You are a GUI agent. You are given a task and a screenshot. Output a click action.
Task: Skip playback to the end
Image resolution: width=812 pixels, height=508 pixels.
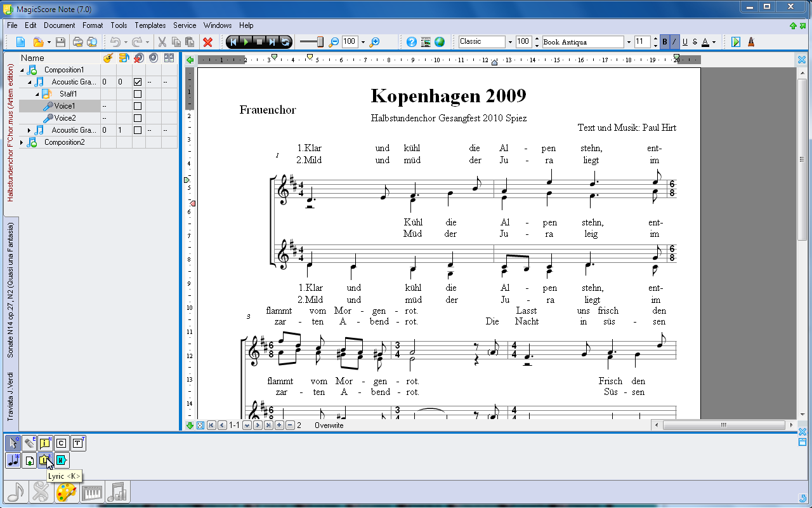[x=272, y=42]
